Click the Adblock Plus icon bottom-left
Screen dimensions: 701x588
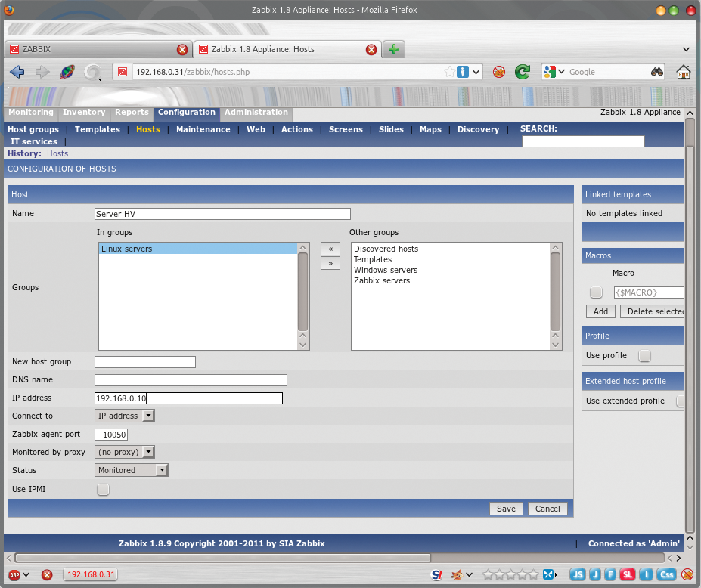coord(14,574)
